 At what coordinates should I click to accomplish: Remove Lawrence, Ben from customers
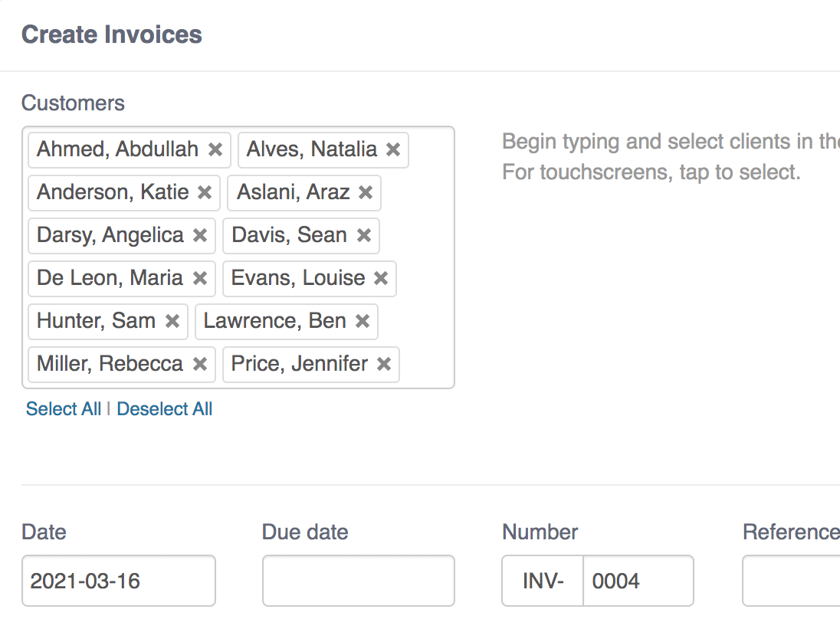363,321
